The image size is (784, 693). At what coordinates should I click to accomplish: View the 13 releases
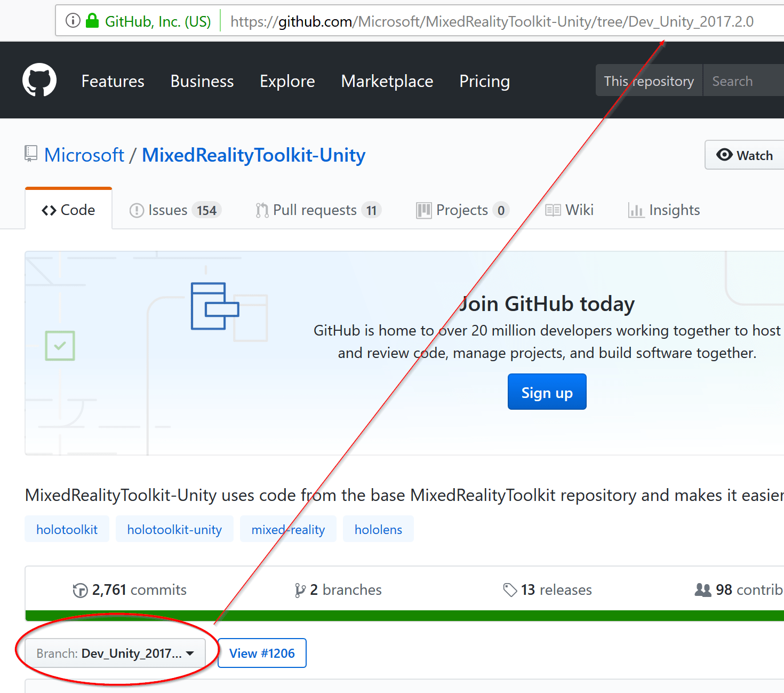[547, 590]
